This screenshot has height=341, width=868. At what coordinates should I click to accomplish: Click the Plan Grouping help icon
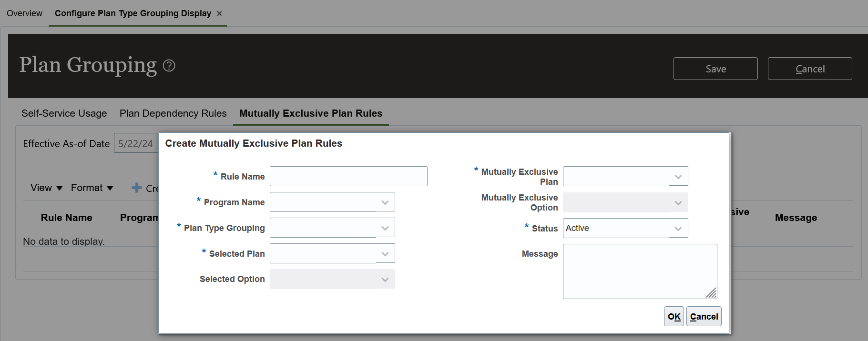[169, 66]
